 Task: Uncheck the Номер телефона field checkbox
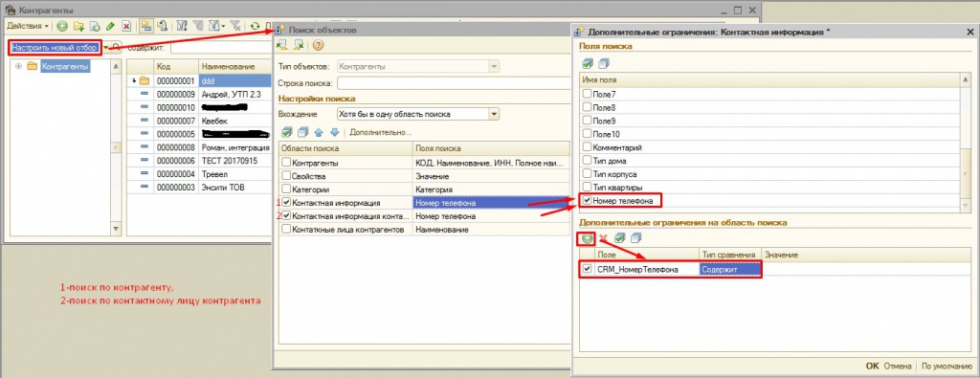click(x=587, y=201)
